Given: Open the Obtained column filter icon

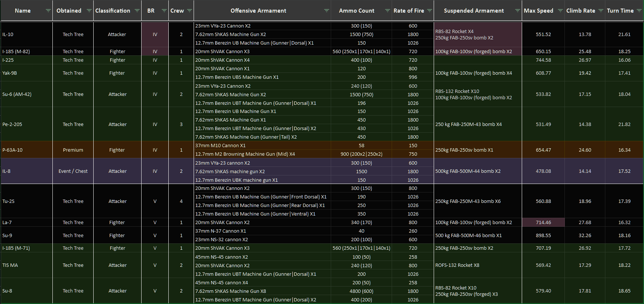Looking at the screenshot, I should [89, 11].
